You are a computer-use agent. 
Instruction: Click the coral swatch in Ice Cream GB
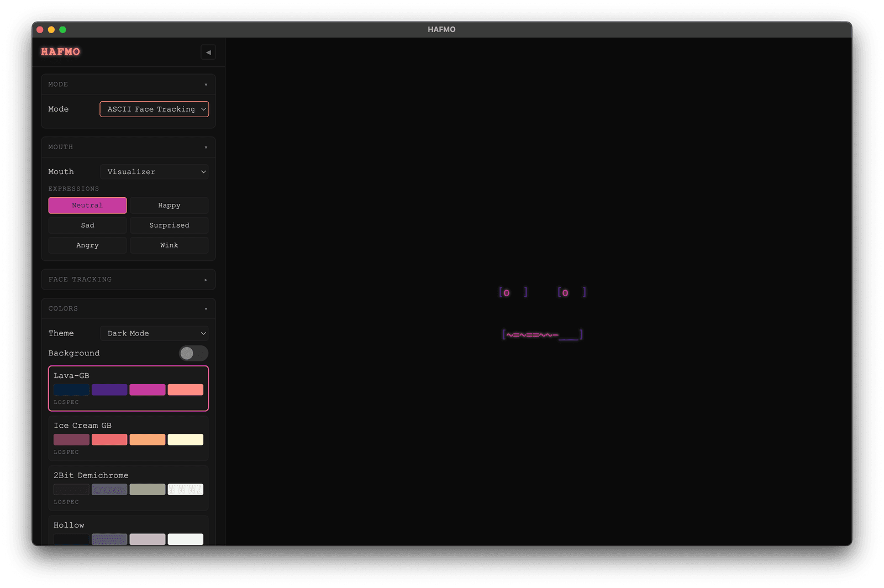(109, 439)
